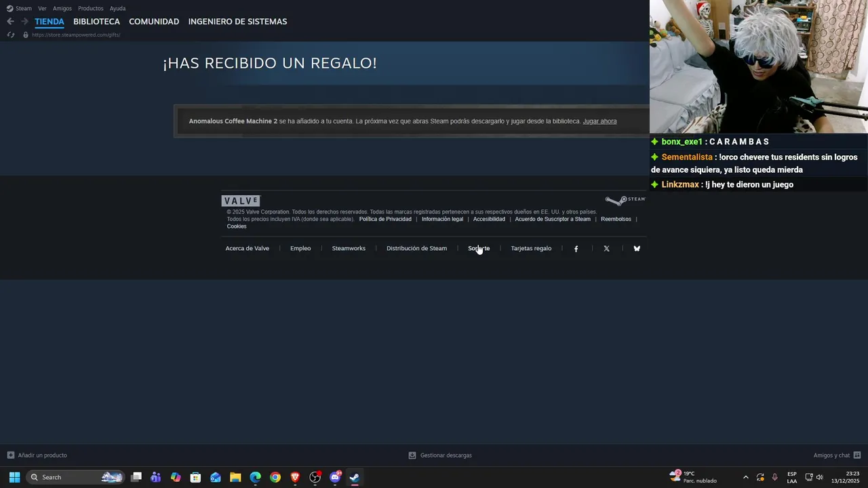Click the Steam icon on the taskbar
Screen dimensions: 868x488
point(355,477)
